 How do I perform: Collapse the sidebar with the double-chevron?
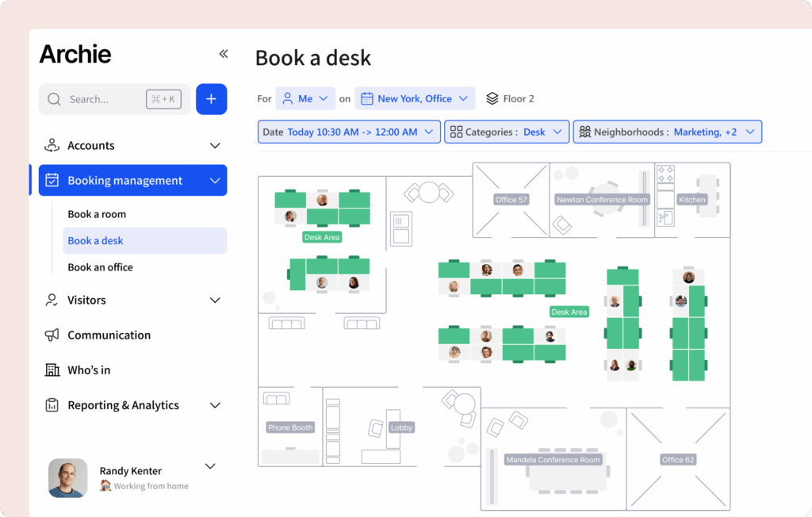[x=223, y=54]
